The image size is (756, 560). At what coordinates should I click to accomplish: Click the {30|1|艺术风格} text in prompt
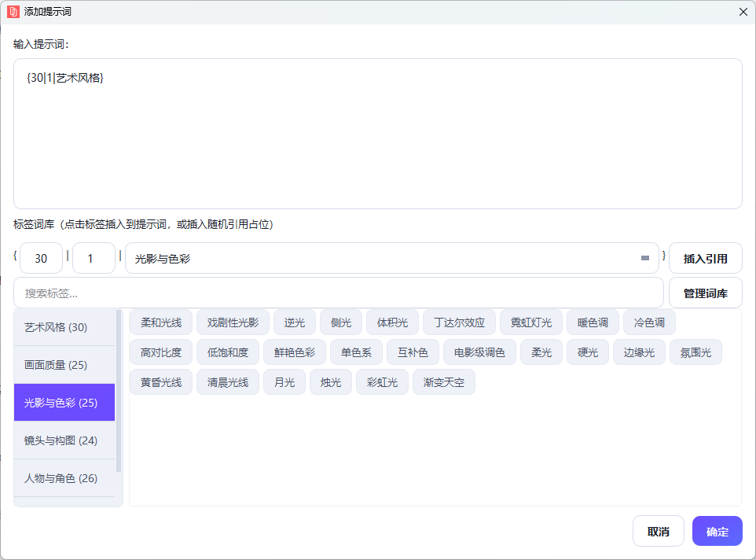click(x=65, y=78)
